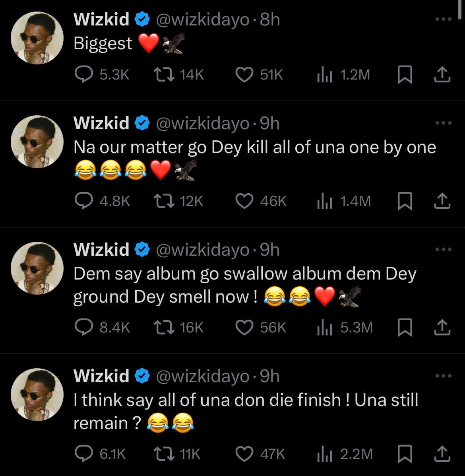Open more options on "Biggest" tweet
465x476 pixels.
coord(443,19)
